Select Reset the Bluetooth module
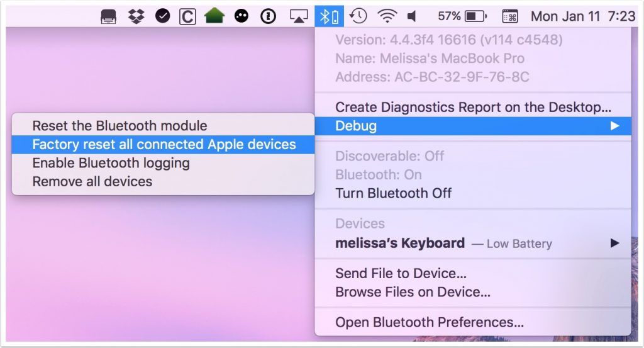The height and width of the screenshot is (348, 644). pyautogui.click(x=119, y=126)
